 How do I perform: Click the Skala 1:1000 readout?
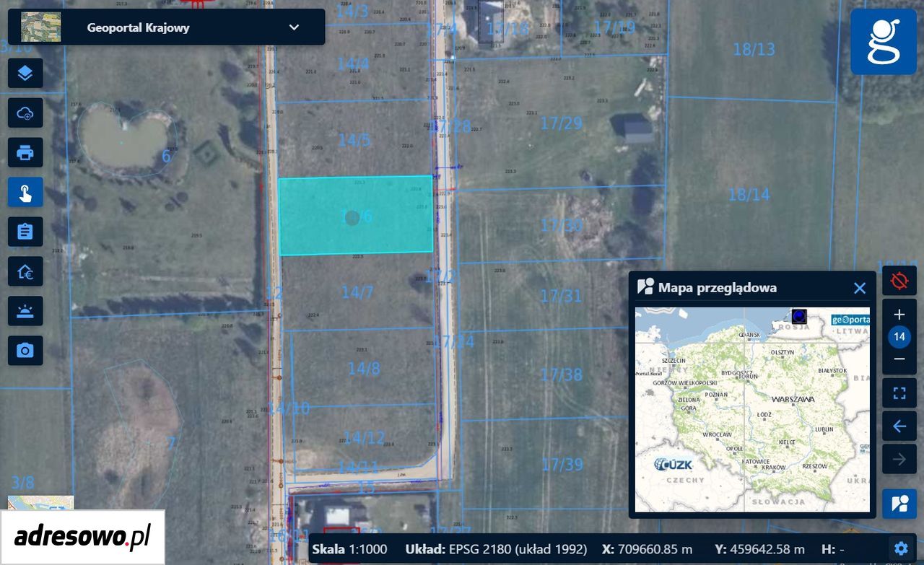point(349,549)
